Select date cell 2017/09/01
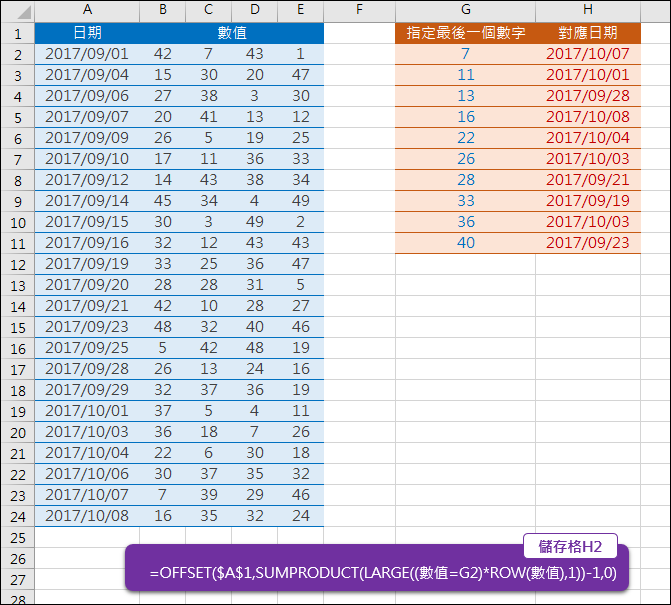The height and width of the screenshot is (605, 671). [x=87, y=54]
